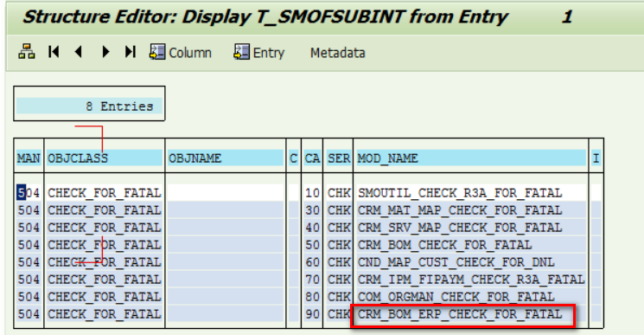
Task: Jump to the last entry
Action: (131, 52)
